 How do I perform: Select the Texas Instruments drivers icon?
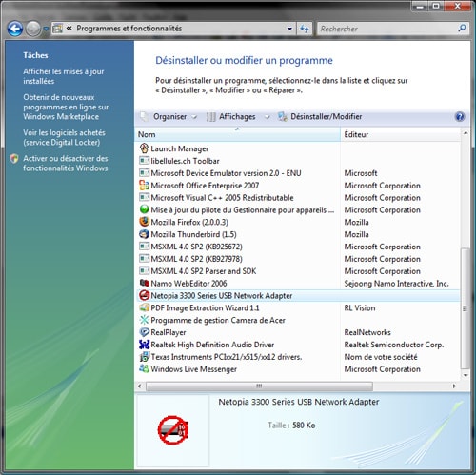click(x=144, y=357)
